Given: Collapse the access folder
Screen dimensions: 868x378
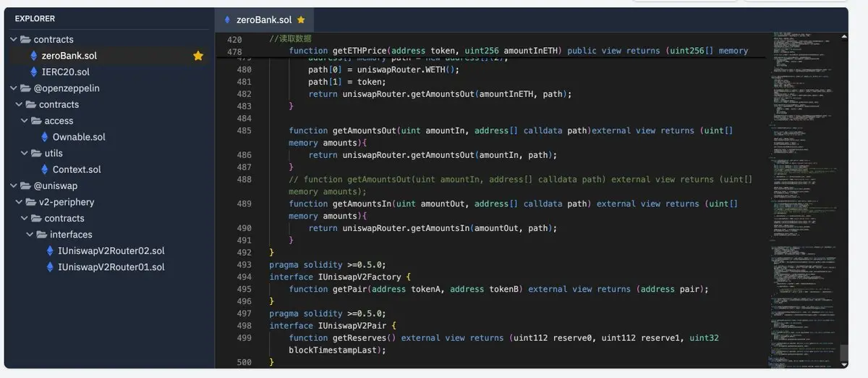Looking at the screenshot, I should coord(25,121).
